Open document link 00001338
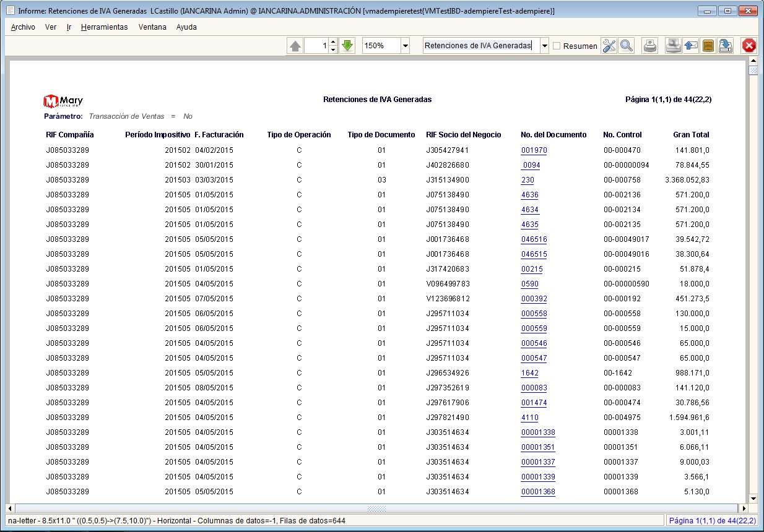The width and height of the screenshot is (764, 532). tap(538, 432)
